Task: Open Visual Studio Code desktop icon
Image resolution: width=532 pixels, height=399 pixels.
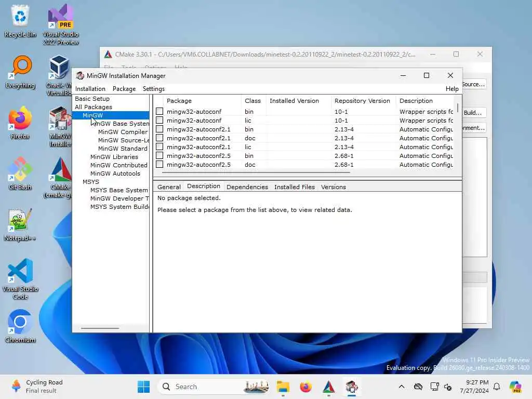Action: (x=20, y=279)
